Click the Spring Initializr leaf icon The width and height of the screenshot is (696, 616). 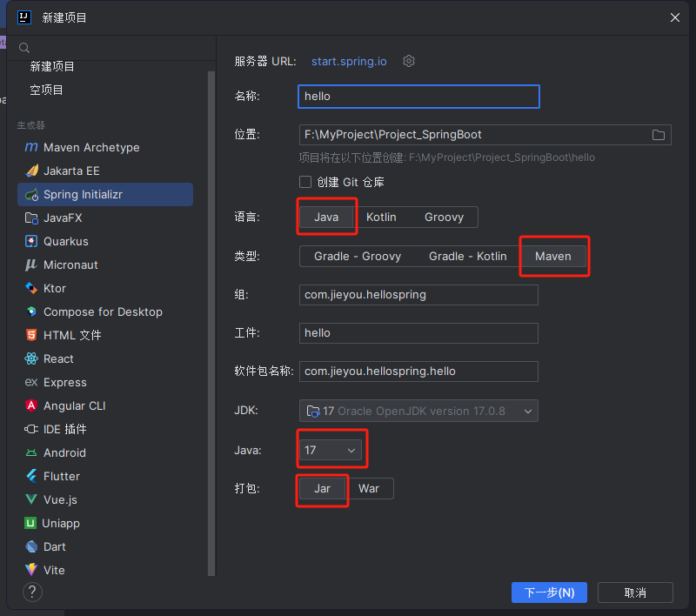[31, 194]
